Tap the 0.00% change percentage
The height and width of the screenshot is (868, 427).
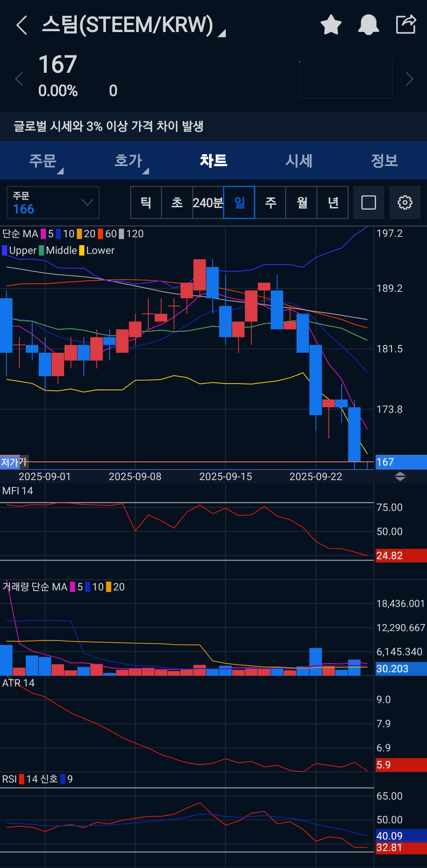tap(58, 91)
